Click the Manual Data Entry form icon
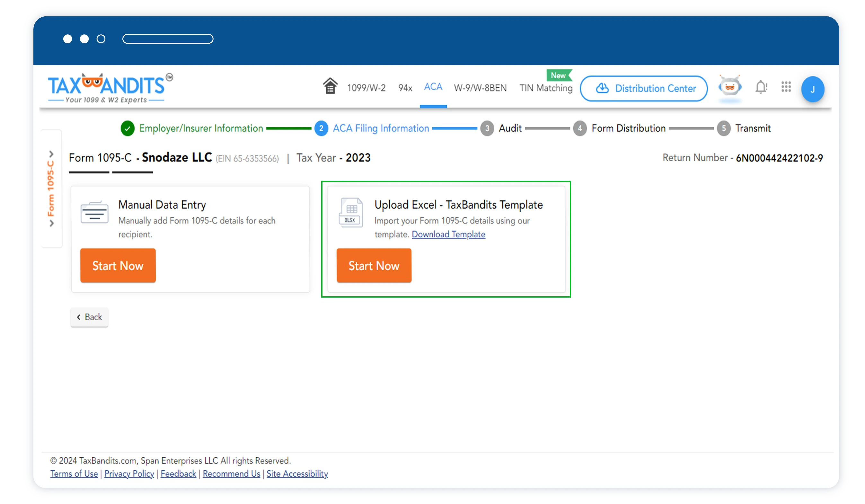Screen dimensions: 865x504 pos(94,213)
